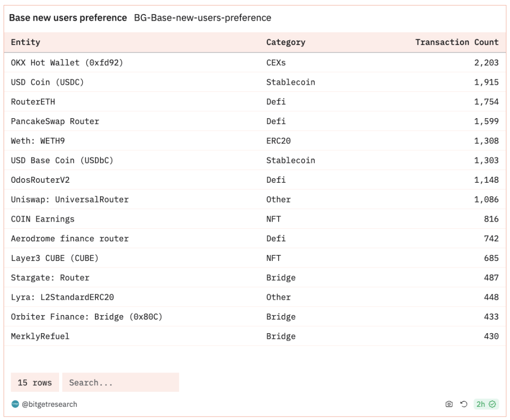Viewport: 510px width, 420px height.
Task: Click Other category in Lyra row
Action: click(x=278, y=297)
